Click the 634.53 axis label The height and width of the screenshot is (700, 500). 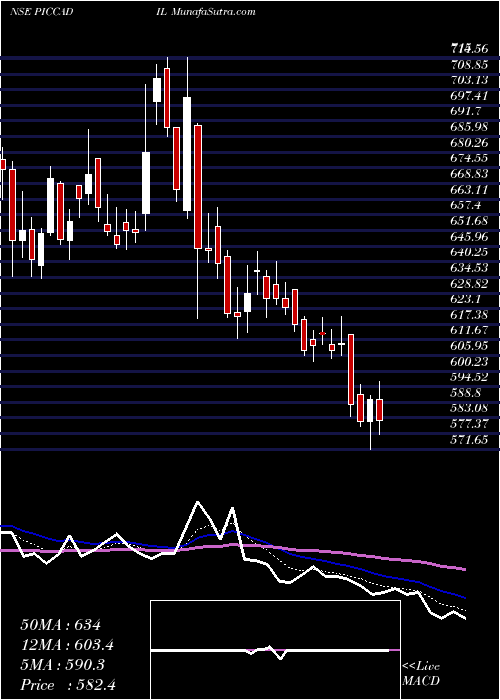(468, 268)
